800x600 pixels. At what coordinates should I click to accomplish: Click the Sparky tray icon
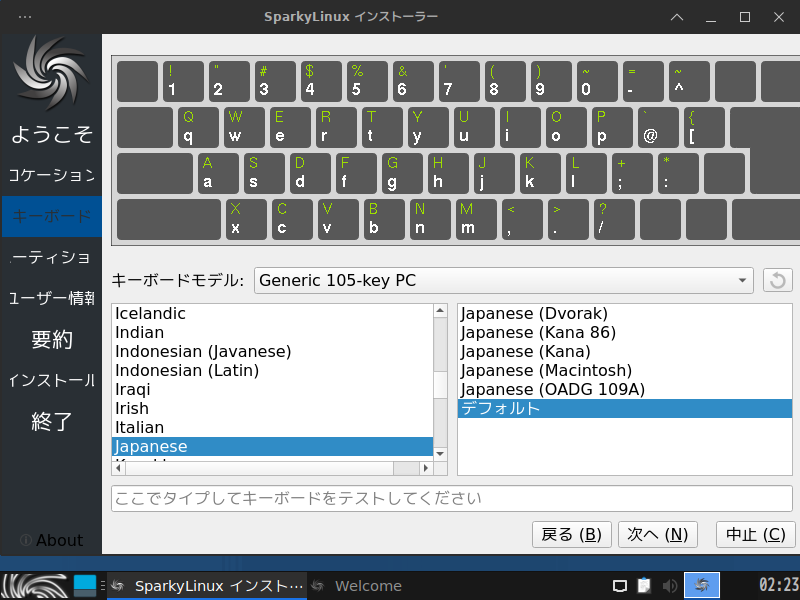[x=702, y=585]
